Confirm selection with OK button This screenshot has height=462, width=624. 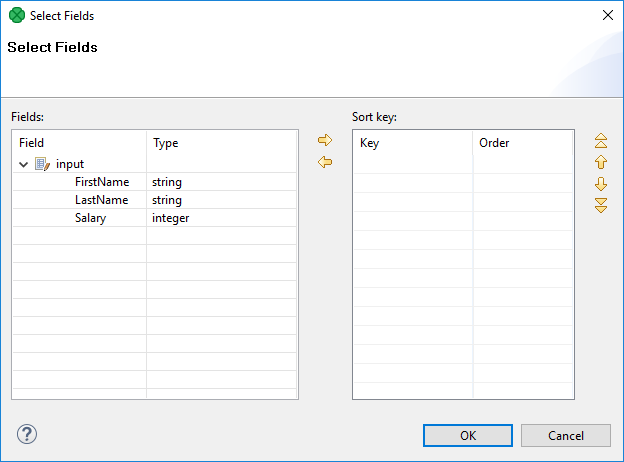(467, 436)
